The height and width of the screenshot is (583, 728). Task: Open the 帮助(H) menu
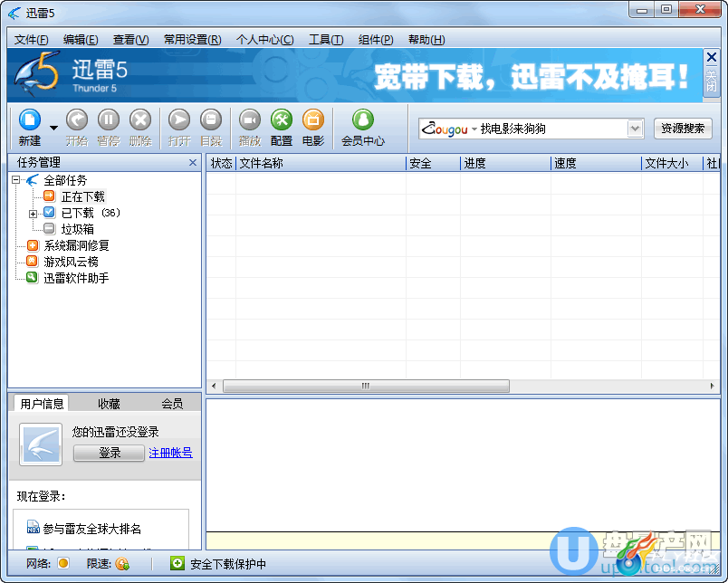[426, 40]
